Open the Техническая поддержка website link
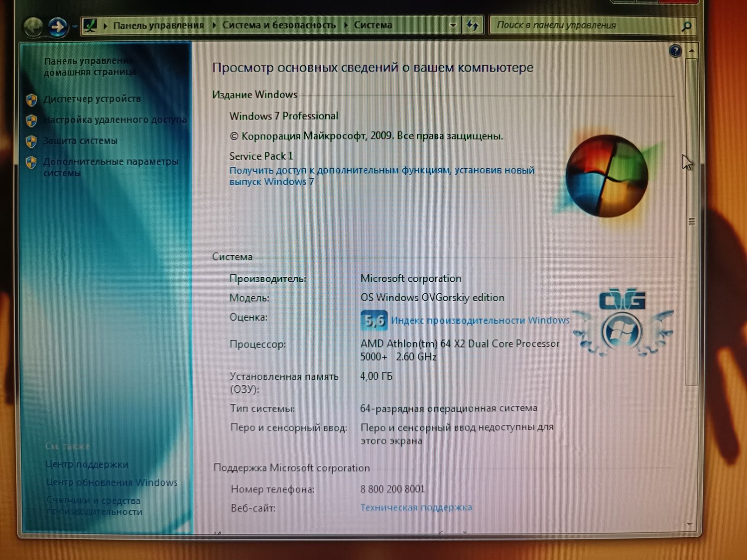The image size is (747, 560). (x=416, y=507)
